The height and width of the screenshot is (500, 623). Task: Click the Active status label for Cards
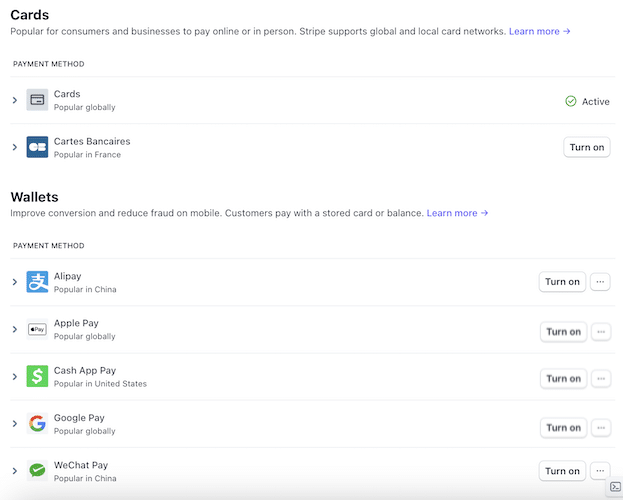(x=596, y=102)
